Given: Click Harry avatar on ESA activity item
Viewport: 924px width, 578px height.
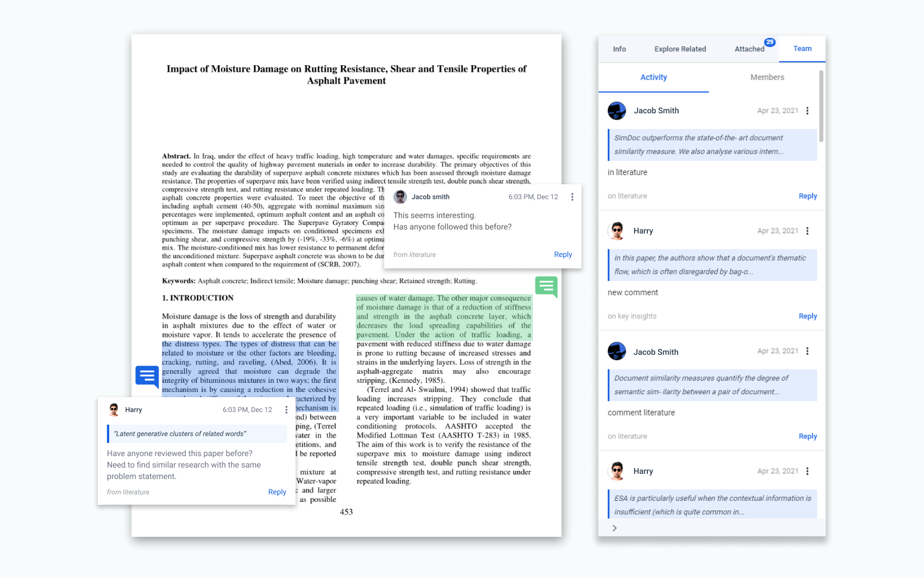Looking at the screenshot, I should [616, 471].
